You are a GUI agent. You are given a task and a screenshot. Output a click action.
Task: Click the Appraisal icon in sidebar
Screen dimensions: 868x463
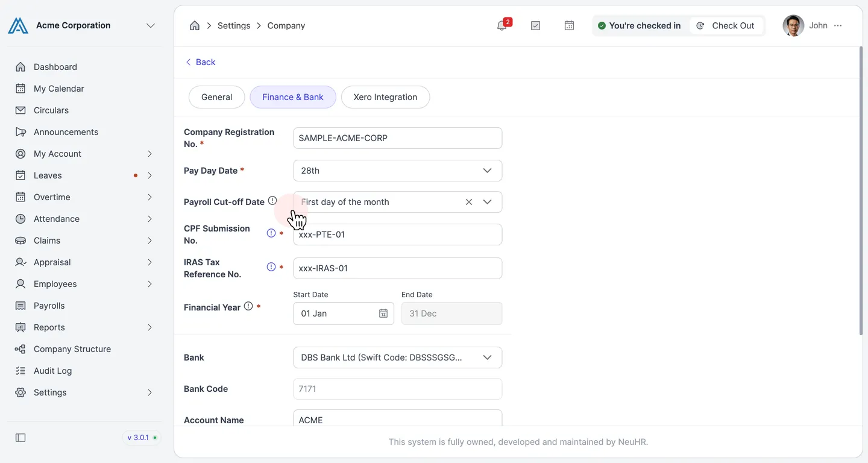(20, 262)
